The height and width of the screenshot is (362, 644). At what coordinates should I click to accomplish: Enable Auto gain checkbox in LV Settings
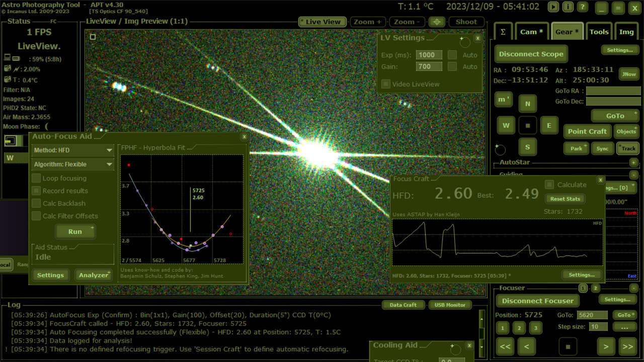[x=452, y=66]
